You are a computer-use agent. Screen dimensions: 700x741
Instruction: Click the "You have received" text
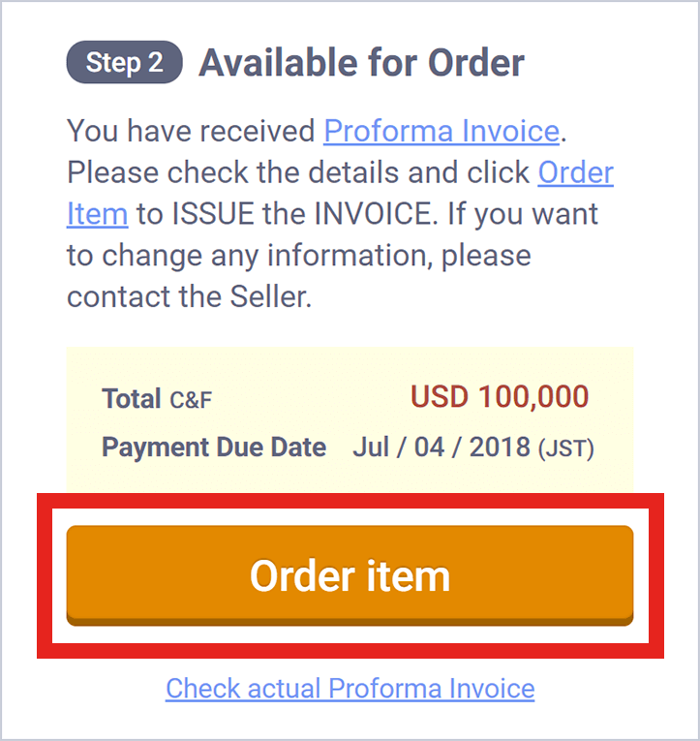[x=191, y=131]
